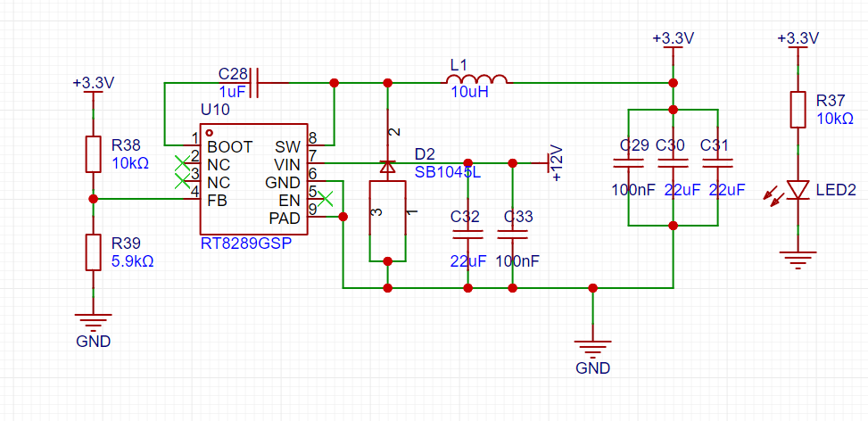The image size is (868, 421).
Task: Click the LED2 designator label
Action: pyautogui.click(x=836, y=190)
